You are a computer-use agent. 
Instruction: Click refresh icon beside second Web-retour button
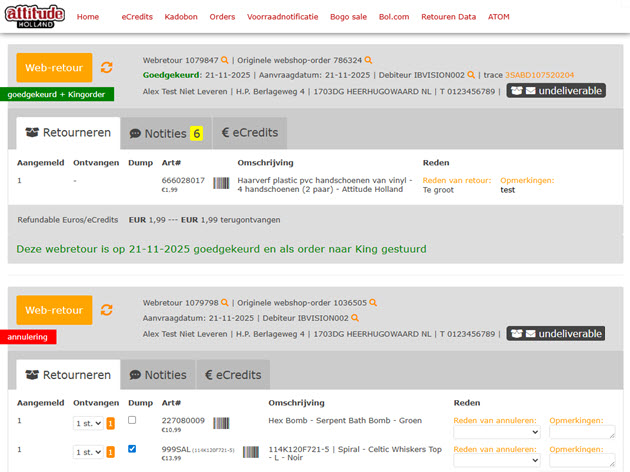pyautogui.click(x=107, y=310)
